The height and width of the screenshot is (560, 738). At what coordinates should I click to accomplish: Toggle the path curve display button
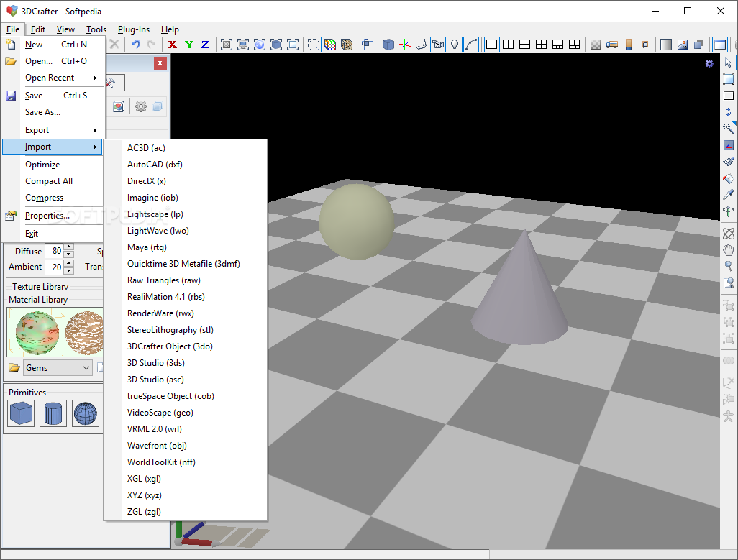[470, 44]
